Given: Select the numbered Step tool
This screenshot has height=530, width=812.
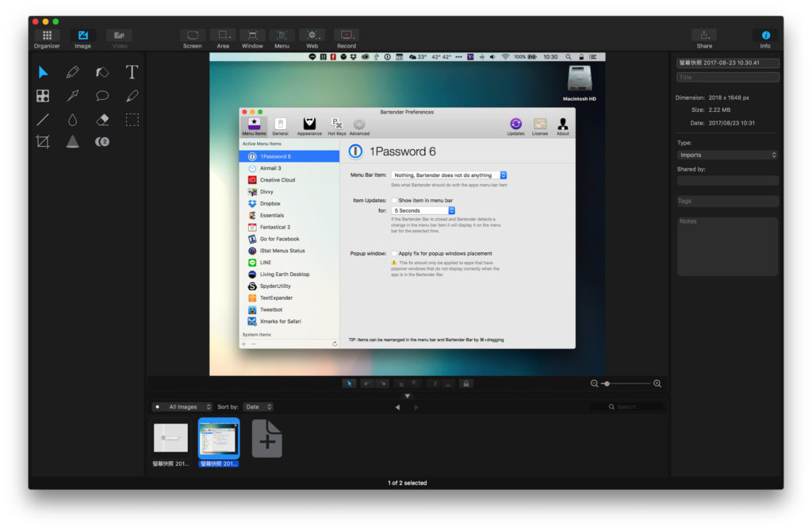Looking at the screenshot, I should (102, 142).
